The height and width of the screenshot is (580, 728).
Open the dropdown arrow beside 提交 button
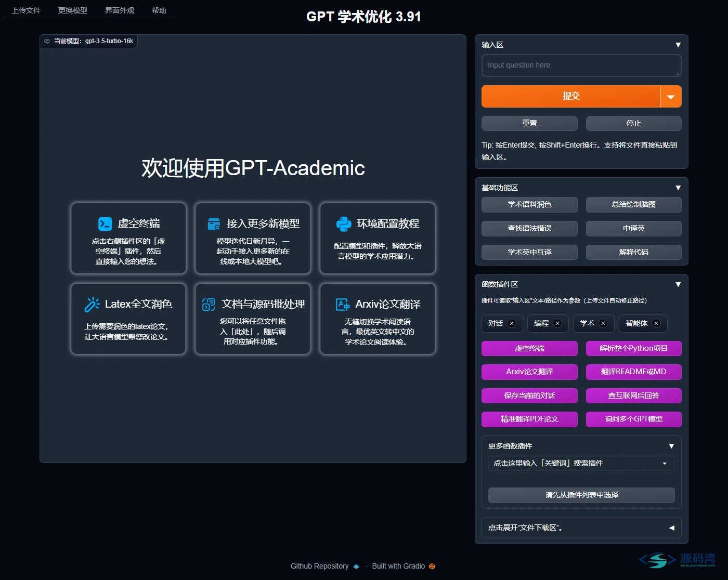[x=671, y=97]
